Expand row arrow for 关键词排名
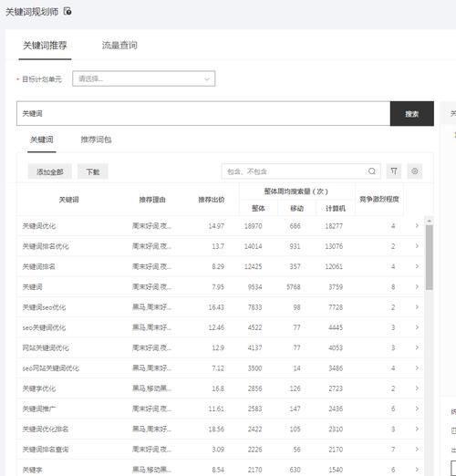The height and width of the screenshot is (476, 456). point(417,266)
